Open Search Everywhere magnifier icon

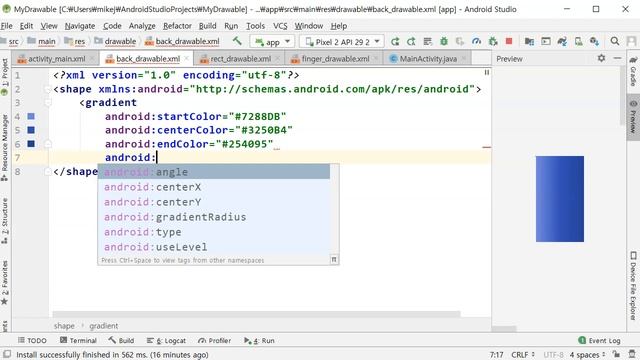click(615, 41)
